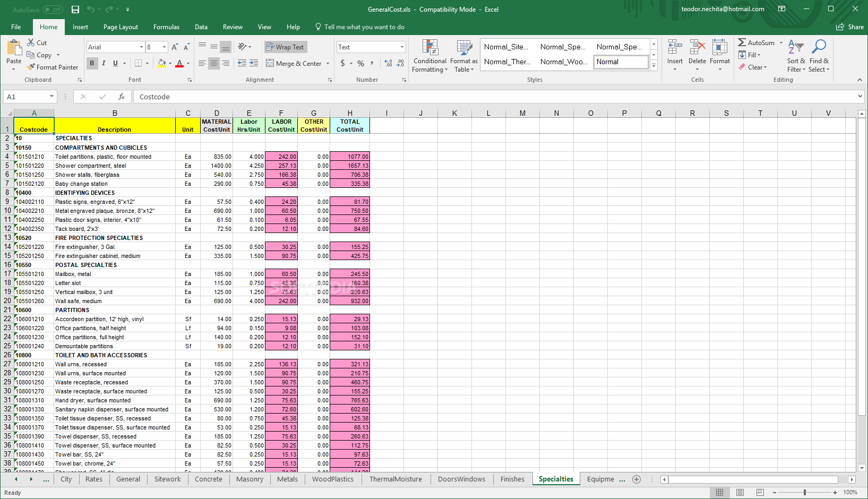Open Find & Select magnifier
This screenshot has width=868, height=499.
pyautogui.click(x=819, y=56)
